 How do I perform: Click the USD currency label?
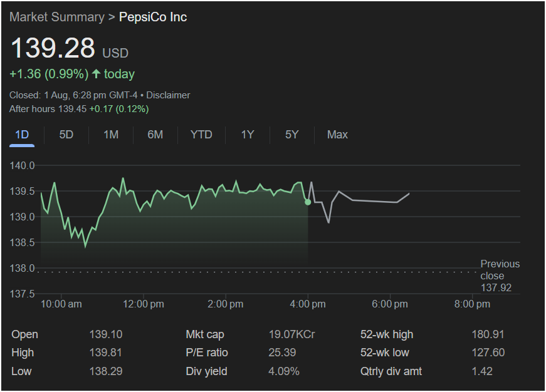point(115,53)
